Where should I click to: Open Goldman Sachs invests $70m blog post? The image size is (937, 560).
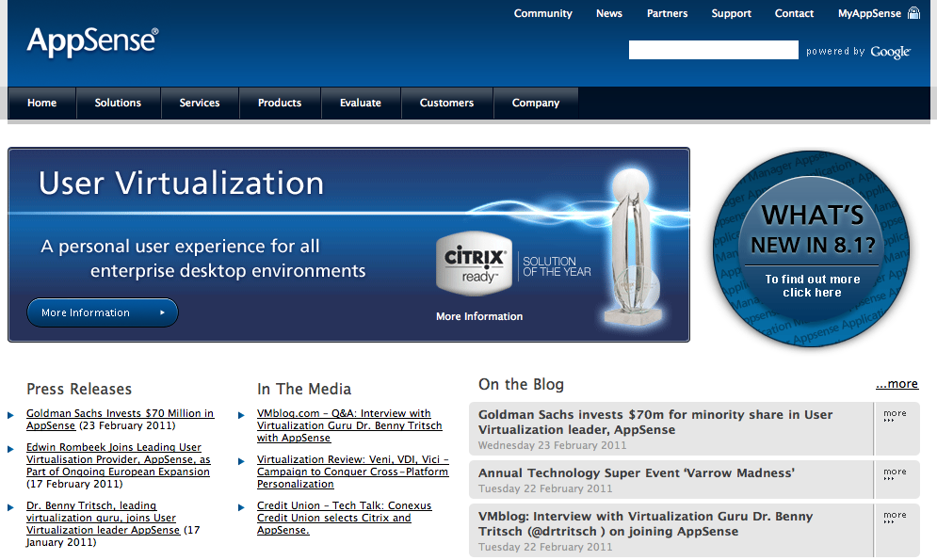coord(654,422)
